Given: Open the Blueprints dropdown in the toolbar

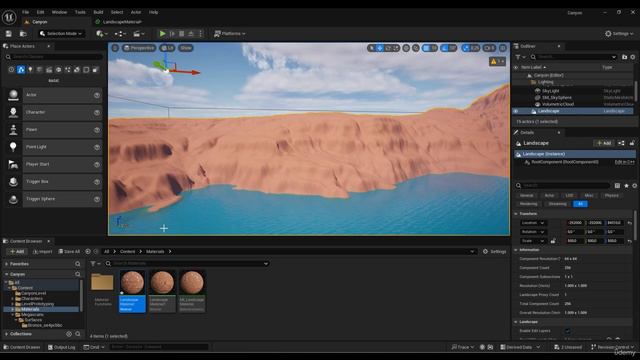Looking at the screenshot, I should 120,34.
